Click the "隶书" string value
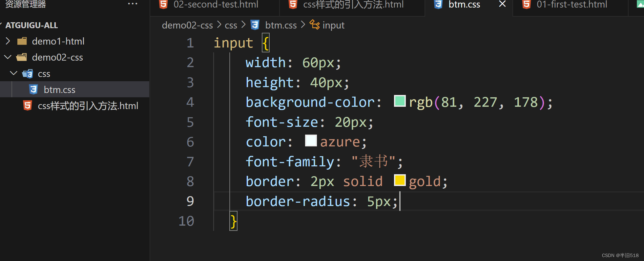Viewport: 644px width, 261px height. [x=373, y=161]
